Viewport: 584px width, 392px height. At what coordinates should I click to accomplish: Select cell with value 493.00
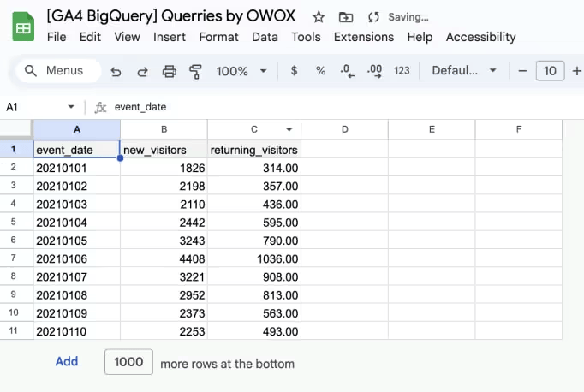point(254,331)
